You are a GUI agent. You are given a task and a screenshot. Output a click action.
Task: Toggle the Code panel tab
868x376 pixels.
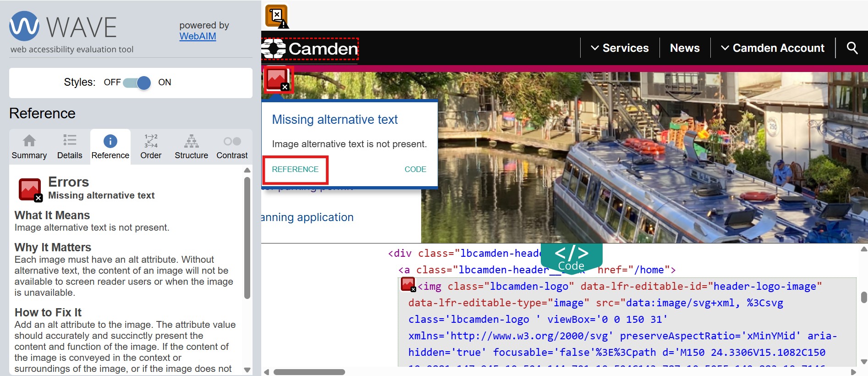click(571, 258)
